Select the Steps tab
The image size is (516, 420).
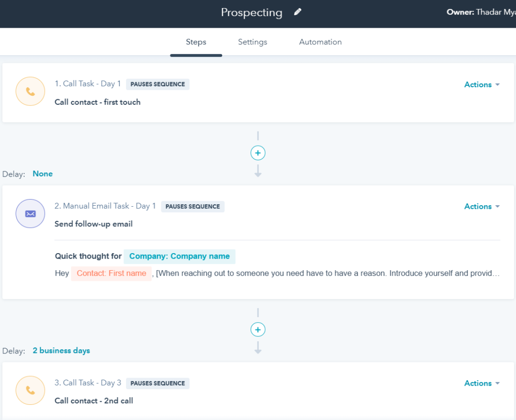pyautogui.click(x=196, y=42)
